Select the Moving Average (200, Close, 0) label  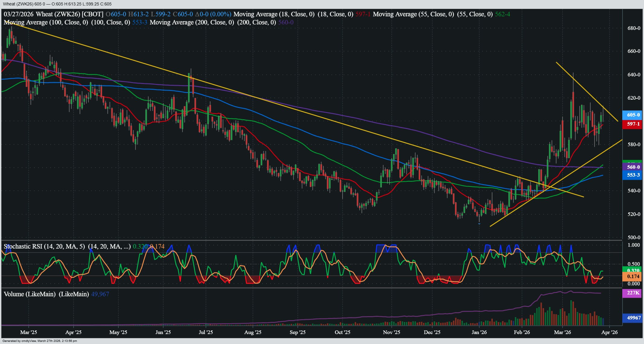coord(192,22)
